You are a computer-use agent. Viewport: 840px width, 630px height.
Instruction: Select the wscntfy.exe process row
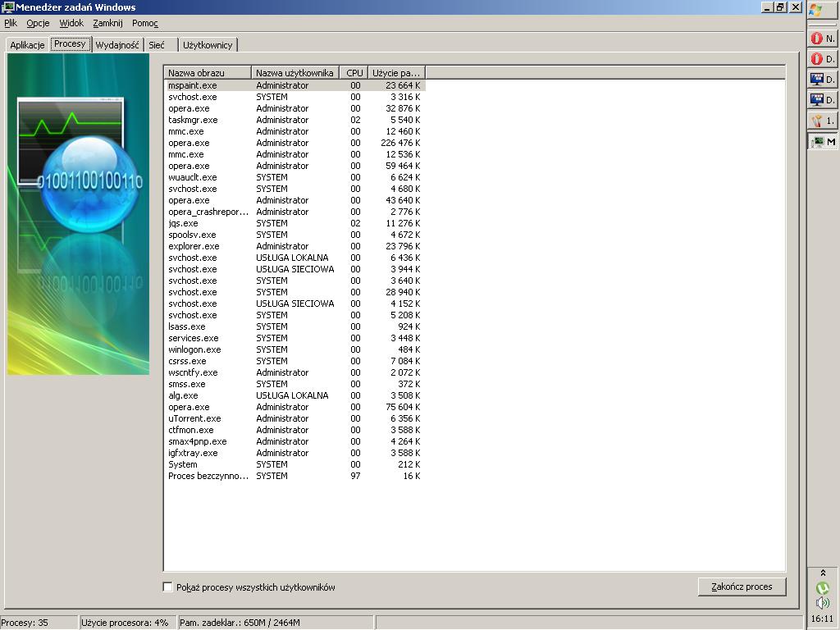tap(294, 372)
